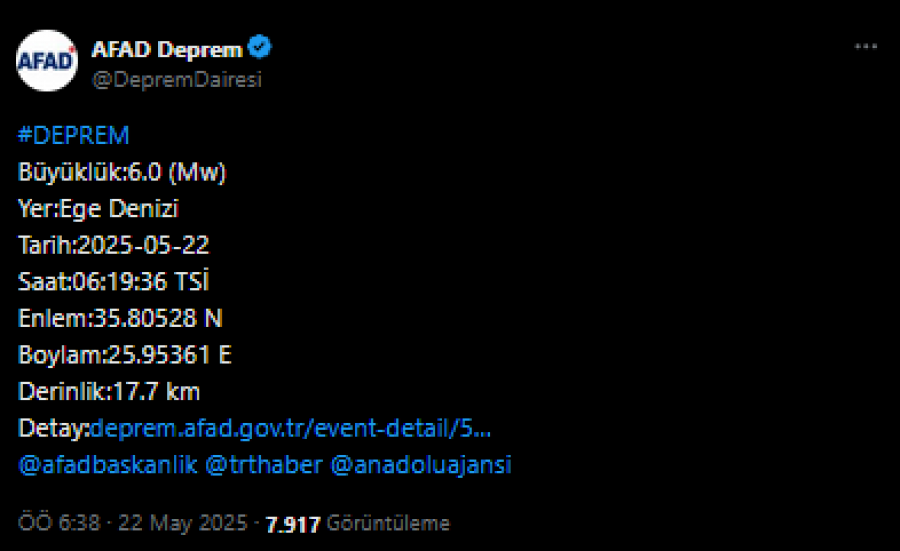The height and width of the screenshot is (551, 900).
Task: Open the @trthaber mention
Action: click(x=263, y=464)
